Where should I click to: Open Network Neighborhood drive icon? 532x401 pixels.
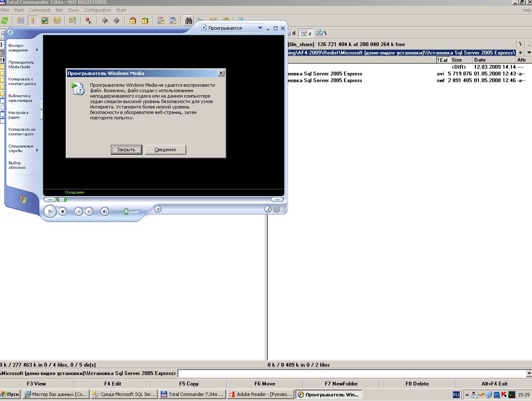pos(319,33)
